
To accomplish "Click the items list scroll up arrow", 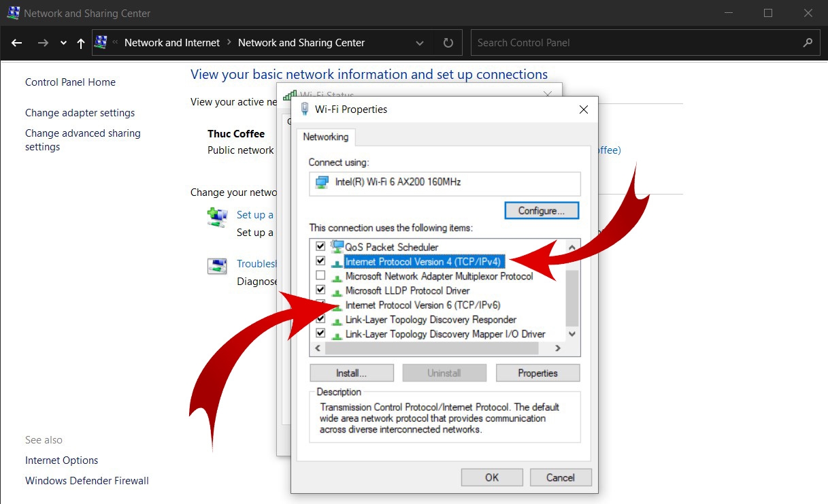I will [572, 248].
